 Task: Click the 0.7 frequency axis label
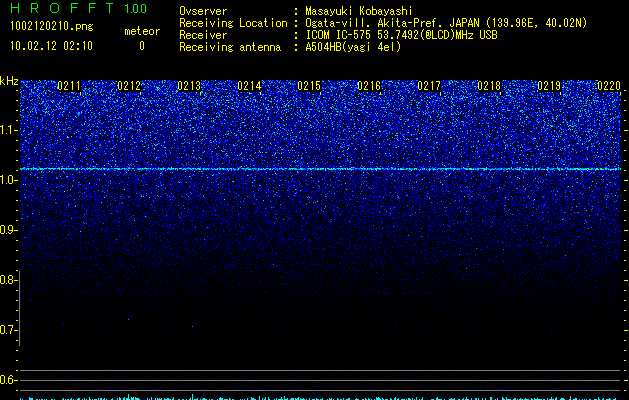7,330
